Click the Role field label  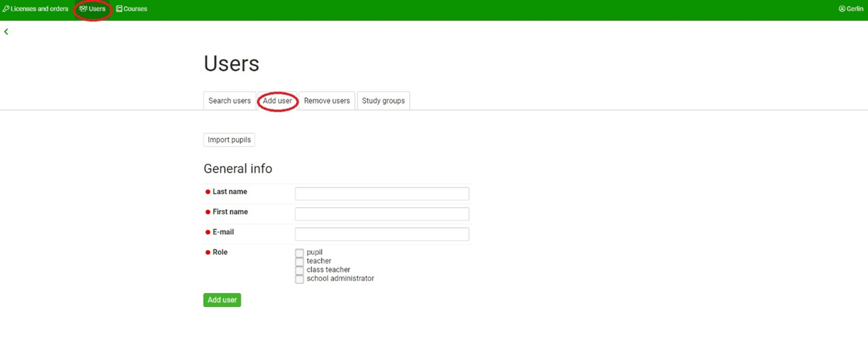pos(220,253)
